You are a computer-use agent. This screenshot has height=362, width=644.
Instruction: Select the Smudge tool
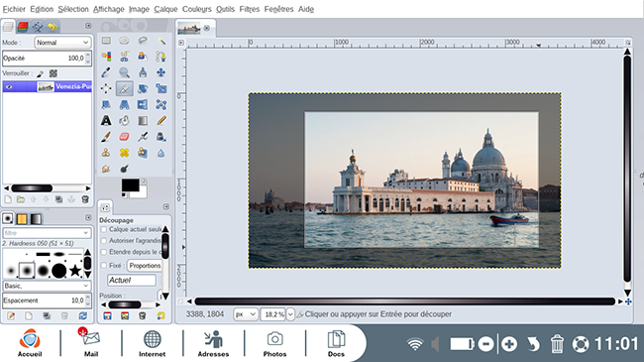pos(106,169)
